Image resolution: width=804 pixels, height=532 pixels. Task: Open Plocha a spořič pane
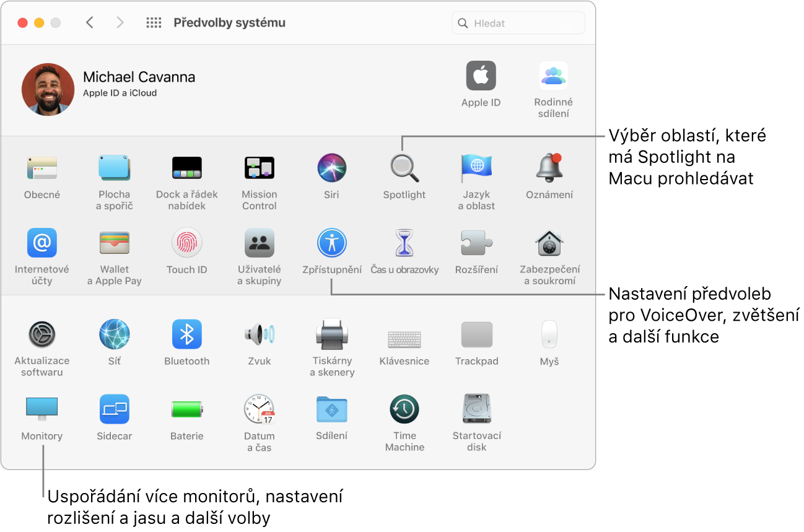[115, 168]
